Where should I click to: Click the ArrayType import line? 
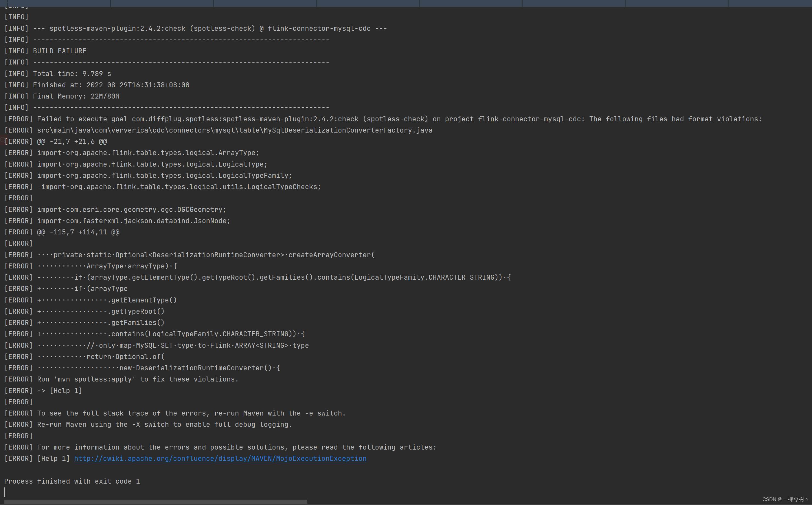[131, 153]
